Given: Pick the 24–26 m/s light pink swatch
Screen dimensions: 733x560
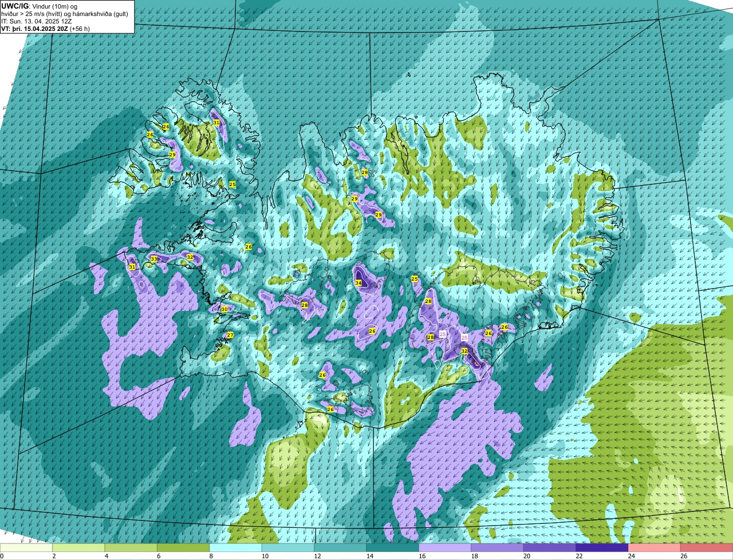Looking at the screenshot, I should [655, 547].
